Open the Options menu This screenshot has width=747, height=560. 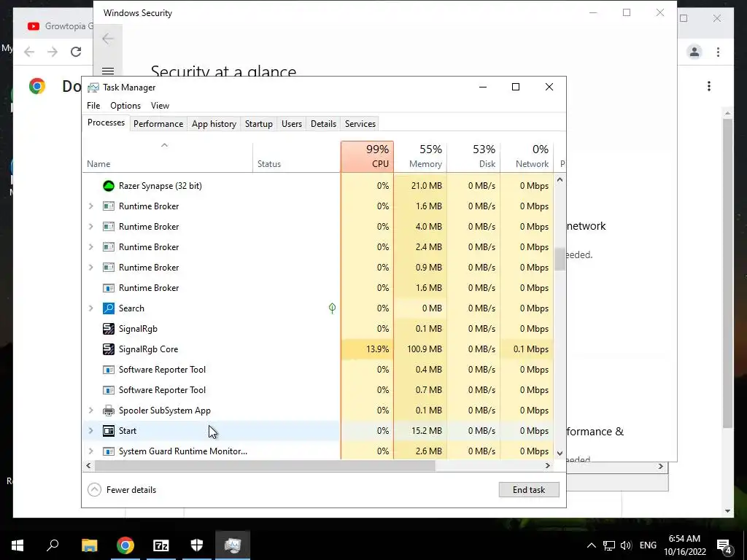click(x=125, y=106)
